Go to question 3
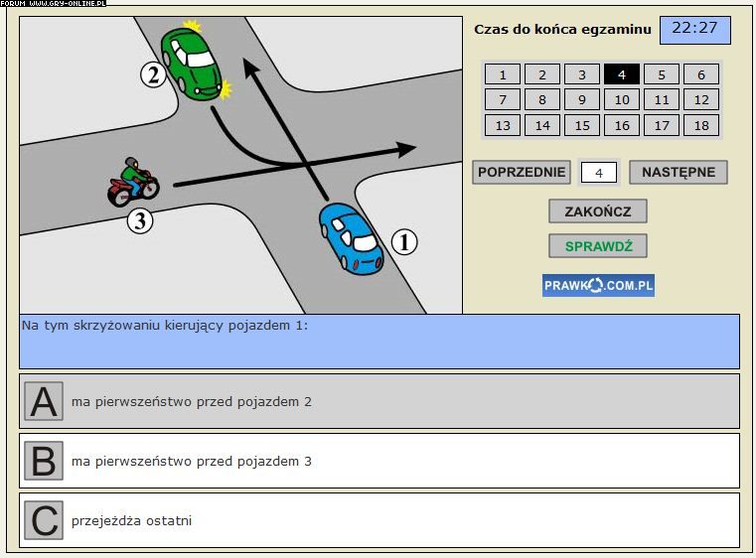Screen dimensions: 756x558 pyautogui.click(x=582, y=74)
